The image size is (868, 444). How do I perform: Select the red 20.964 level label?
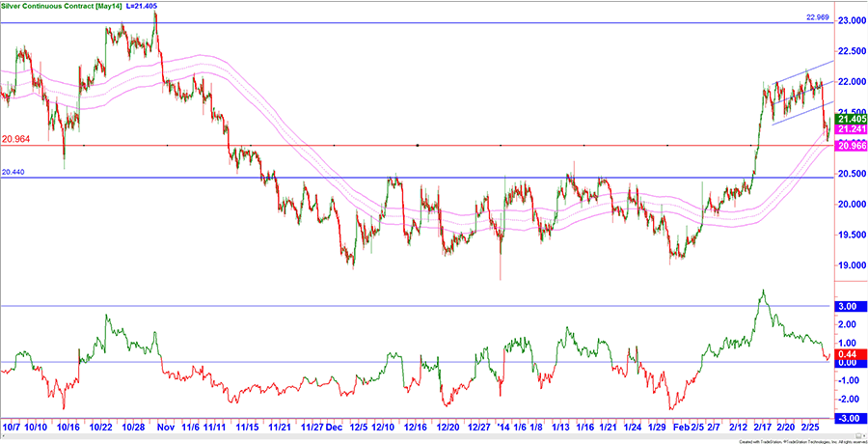point(16,139)
